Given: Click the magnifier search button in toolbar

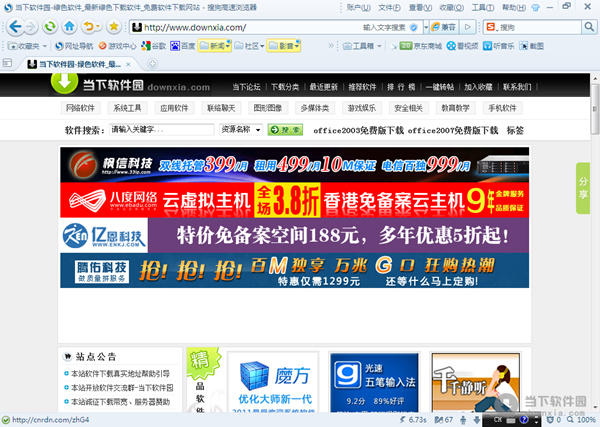Looking at the screenshot, I should pos(588,27).
